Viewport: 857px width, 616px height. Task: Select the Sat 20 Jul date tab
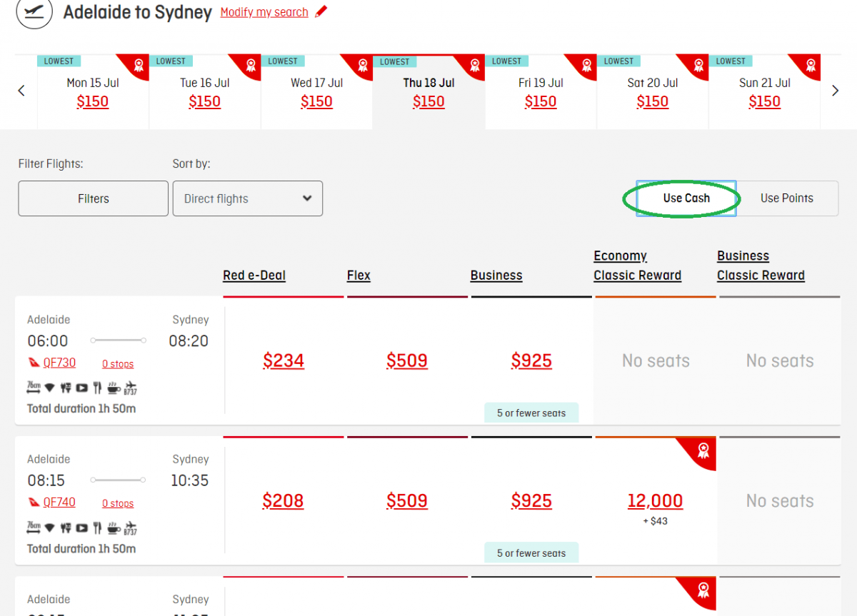point(653,92)
